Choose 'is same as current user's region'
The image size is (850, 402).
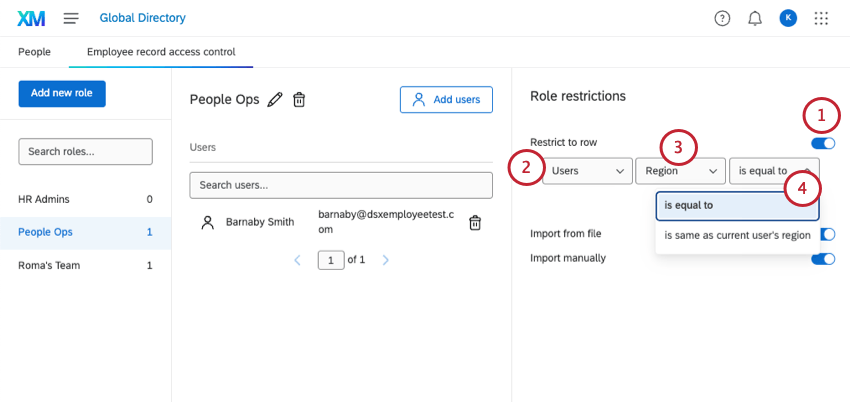point(737,235)
